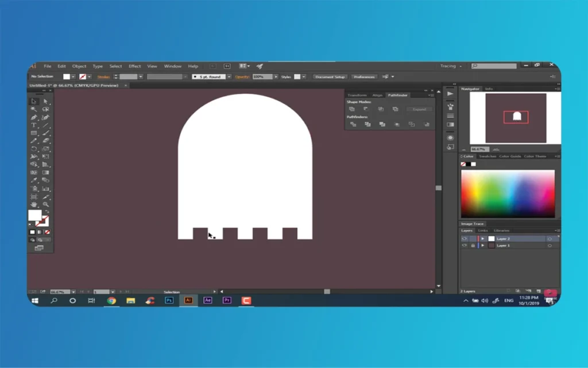588x368 pixels.
Task: Select the Type tool in the toolbox
Action: pyautogui.click(x=34, y=125)
